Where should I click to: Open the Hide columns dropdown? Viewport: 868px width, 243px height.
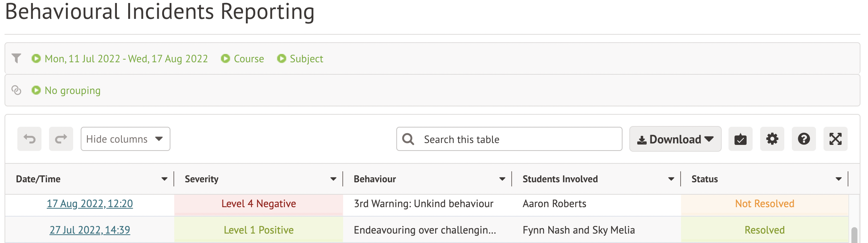click(125, 139)
